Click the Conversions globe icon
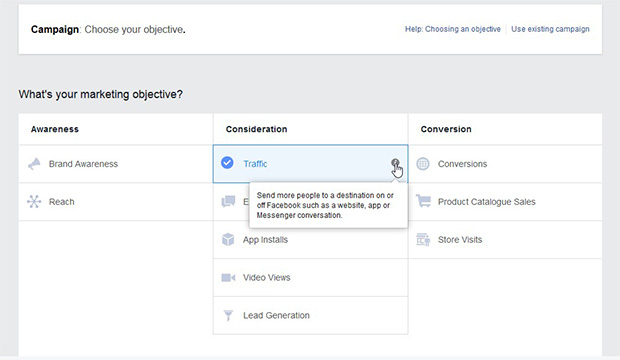The image size is (620, 360). pyautogui.click(x=423, y=164)
